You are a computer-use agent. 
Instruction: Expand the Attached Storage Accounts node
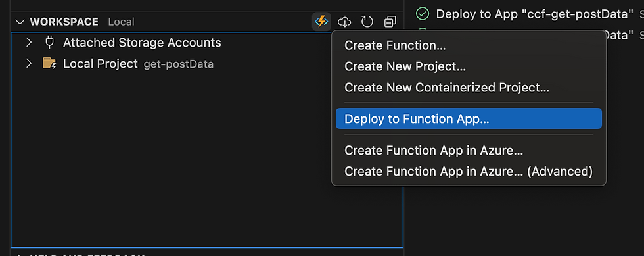click(28, 42)
